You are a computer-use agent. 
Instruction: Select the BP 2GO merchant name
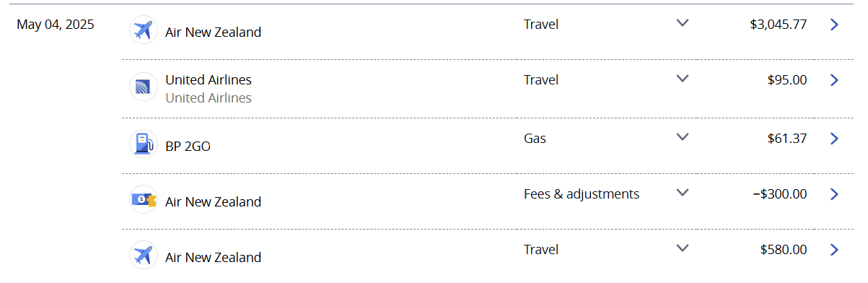coord(188,146)
